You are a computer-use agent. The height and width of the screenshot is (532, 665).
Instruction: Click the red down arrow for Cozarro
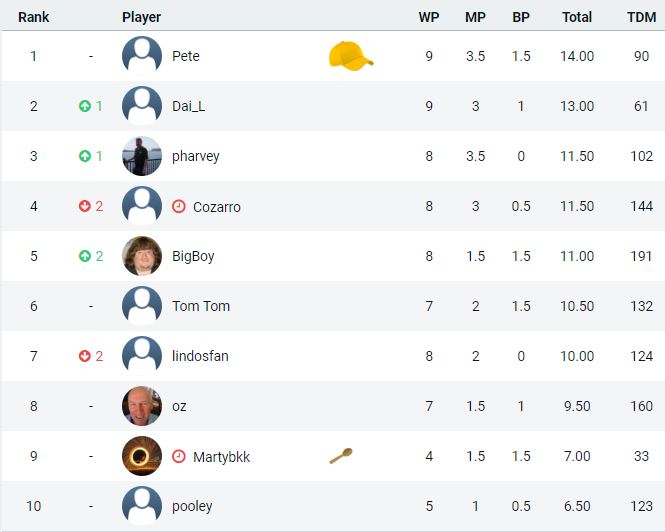point(85,206)
